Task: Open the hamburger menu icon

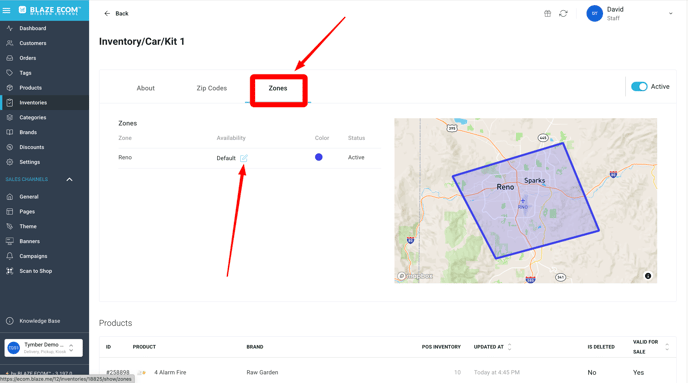Action: pos(7,10)
